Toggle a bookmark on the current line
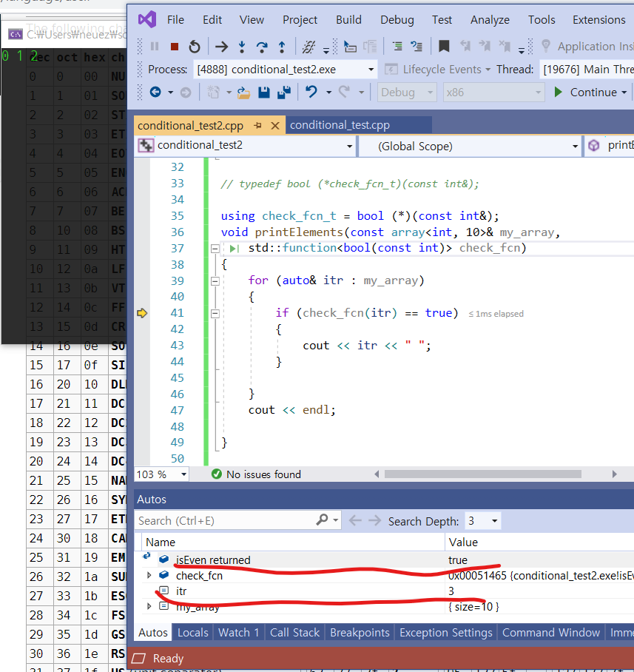This screenshot has height=672, width=634. pos(444,47)
